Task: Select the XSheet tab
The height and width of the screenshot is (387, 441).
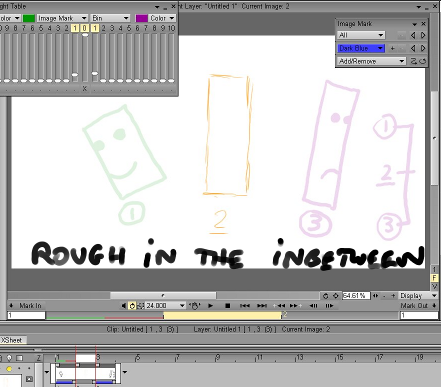Action: point(13,340)
